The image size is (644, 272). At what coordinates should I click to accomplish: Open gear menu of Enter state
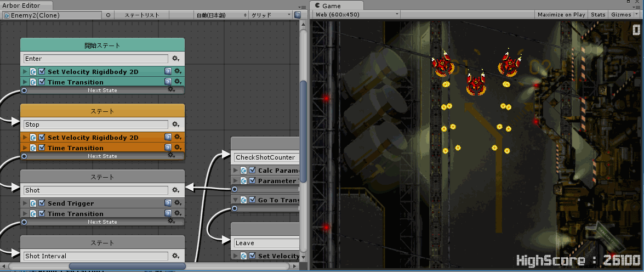tap(176, 58)
